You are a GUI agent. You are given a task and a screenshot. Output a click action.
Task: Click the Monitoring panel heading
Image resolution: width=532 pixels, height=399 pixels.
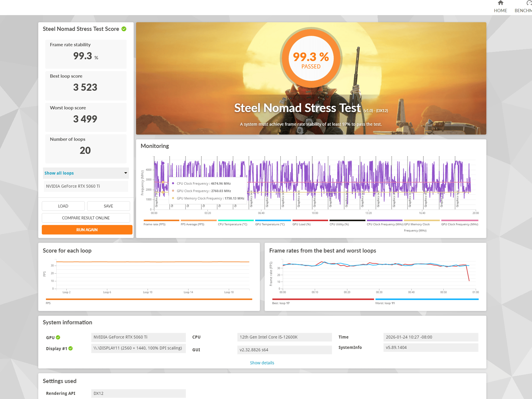click(155, 146)
